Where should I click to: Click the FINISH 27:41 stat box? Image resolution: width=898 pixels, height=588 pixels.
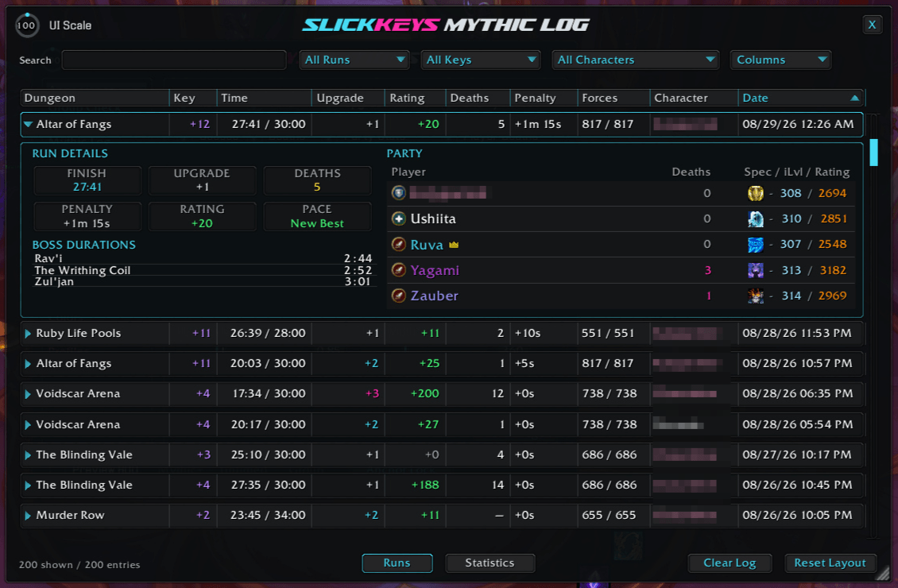87,180
